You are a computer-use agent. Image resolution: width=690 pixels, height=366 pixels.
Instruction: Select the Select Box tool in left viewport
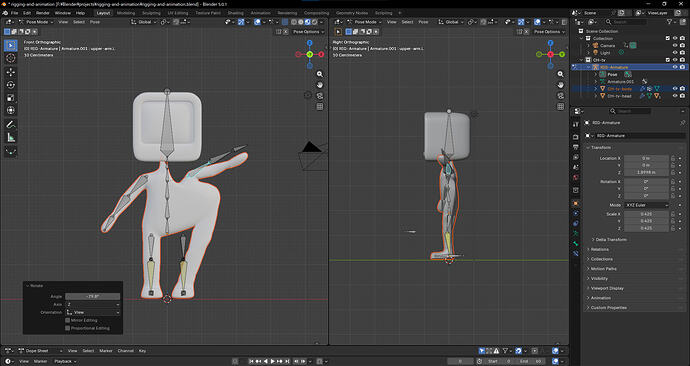[x=11, y=45]
